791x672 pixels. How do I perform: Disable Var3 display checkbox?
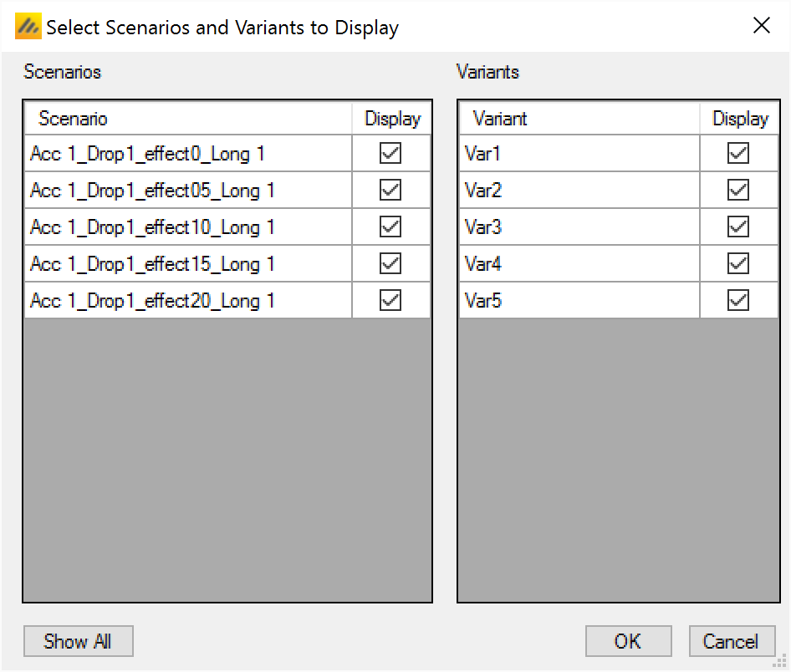[738, 227]
